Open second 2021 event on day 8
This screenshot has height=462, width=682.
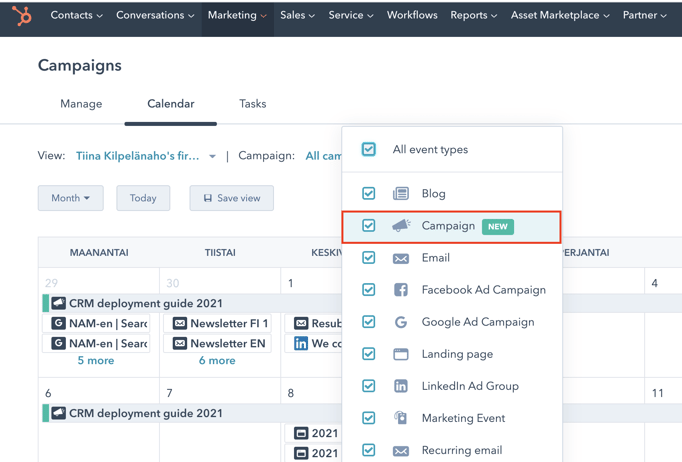(x=313, y=453)
